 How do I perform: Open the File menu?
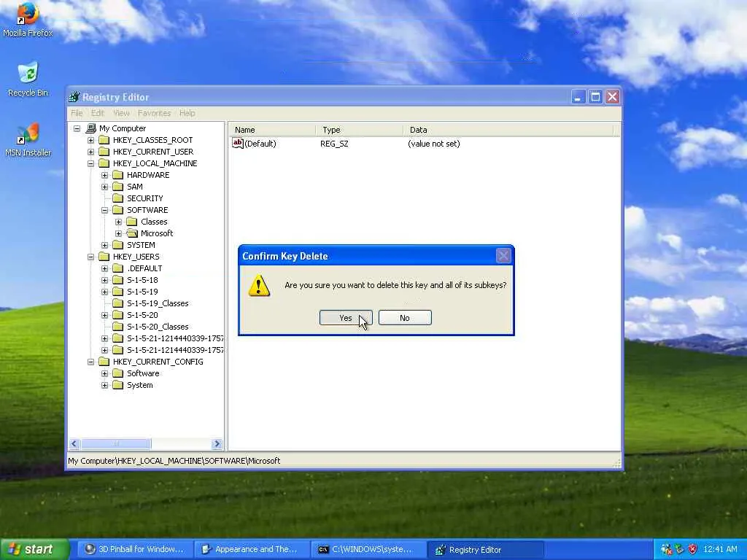pos(77,113)
